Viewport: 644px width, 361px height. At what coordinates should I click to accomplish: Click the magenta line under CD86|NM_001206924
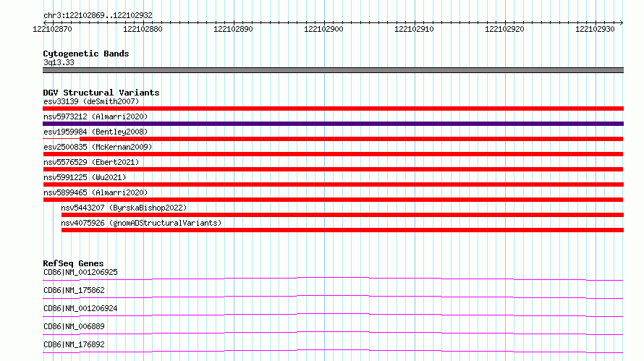click(333, 315)
